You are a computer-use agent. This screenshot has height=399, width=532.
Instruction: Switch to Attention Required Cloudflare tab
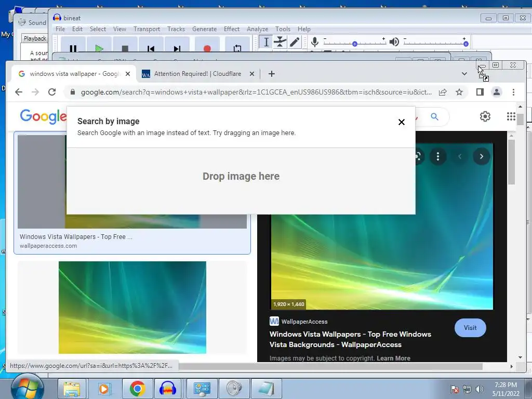(x=197, y=74)
